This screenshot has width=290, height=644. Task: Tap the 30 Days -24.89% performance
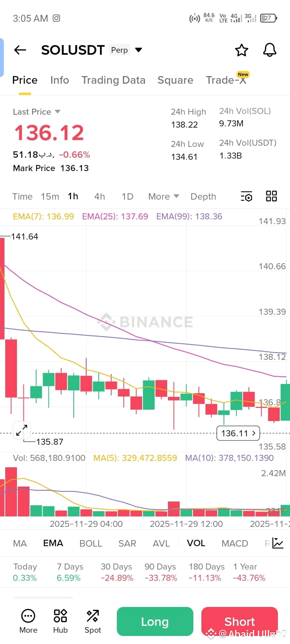117,572
